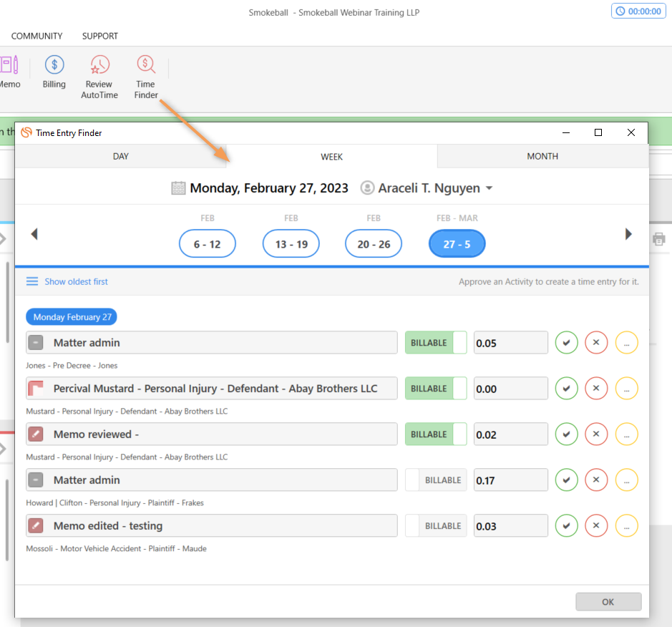Image resolution: width=672 pixels, height=627 pixels.
Task: Open the COMMUNITY menu
Action: tap(37, 36)
